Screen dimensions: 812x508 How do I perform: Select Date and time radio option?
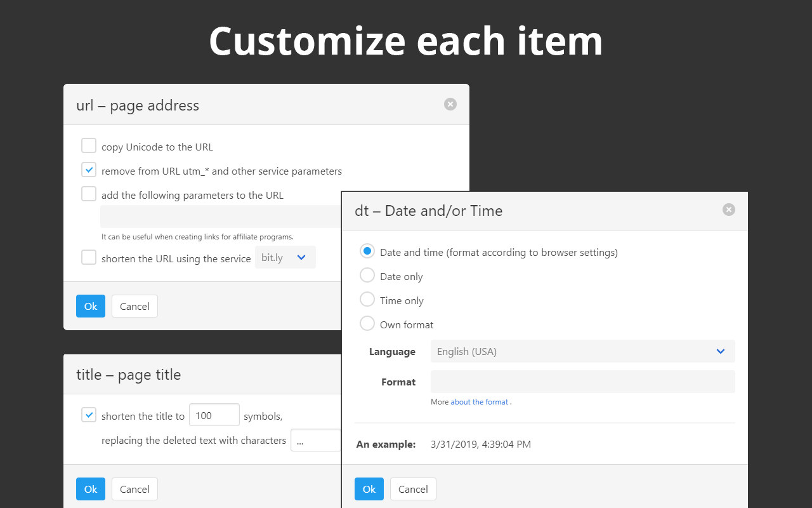[367, 251]
